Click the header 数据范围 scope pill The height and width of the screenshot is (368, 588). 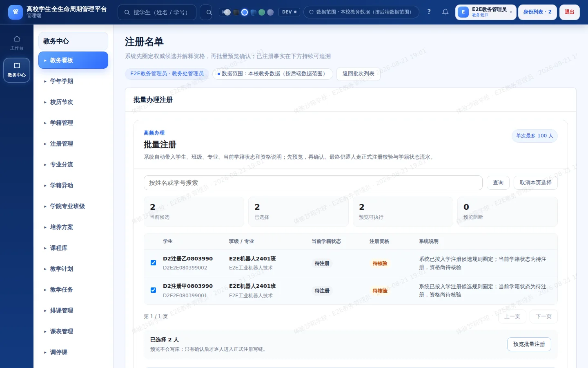[361, 12]
